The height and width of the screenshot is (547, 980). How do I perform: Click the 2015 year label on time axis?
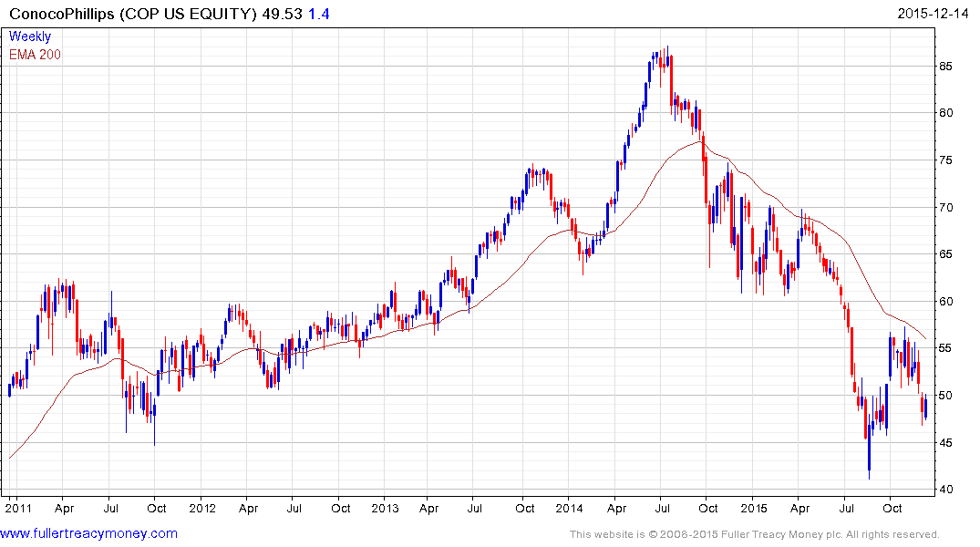point(753,508)
